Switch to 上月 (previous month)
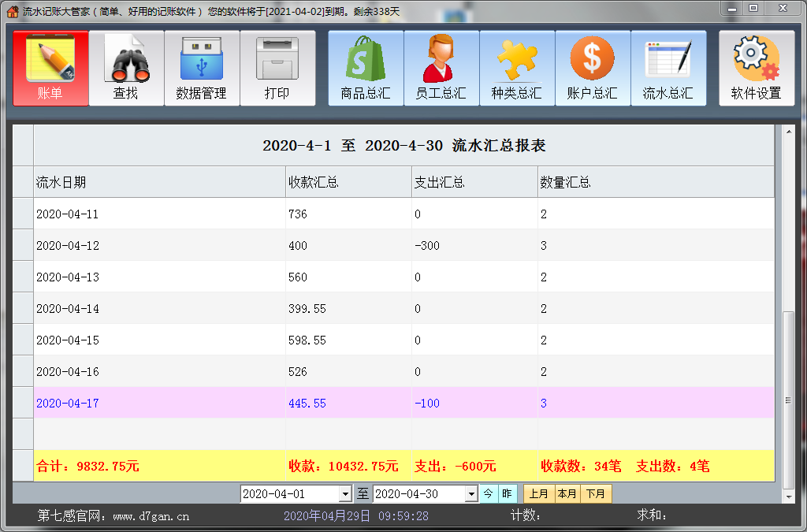The height and width of the screenshot is (532, 807). [538, 493]
